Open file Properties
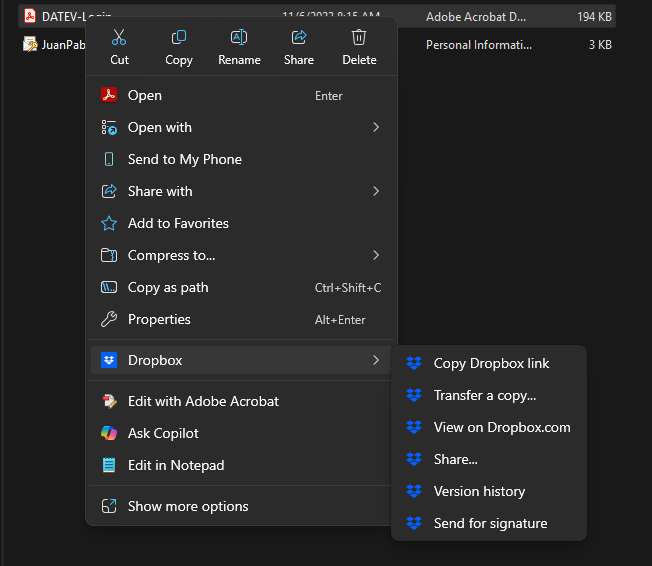Viewport: 652px width, 566px height. point(159,320)
